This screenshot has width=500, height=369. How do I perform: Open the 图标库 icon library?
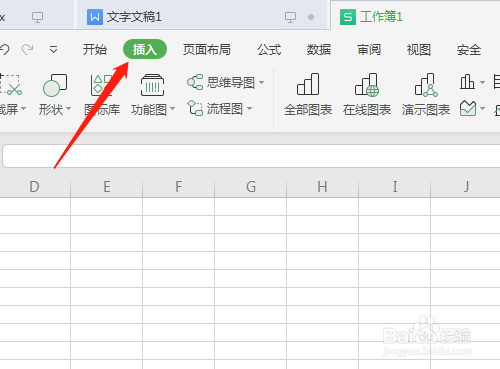point(102,95)
